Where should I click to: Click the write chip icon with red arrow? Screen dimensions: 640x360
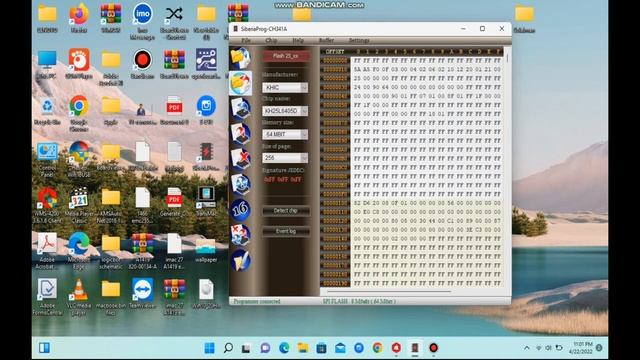pyautogui.click(x=240, y=133)
